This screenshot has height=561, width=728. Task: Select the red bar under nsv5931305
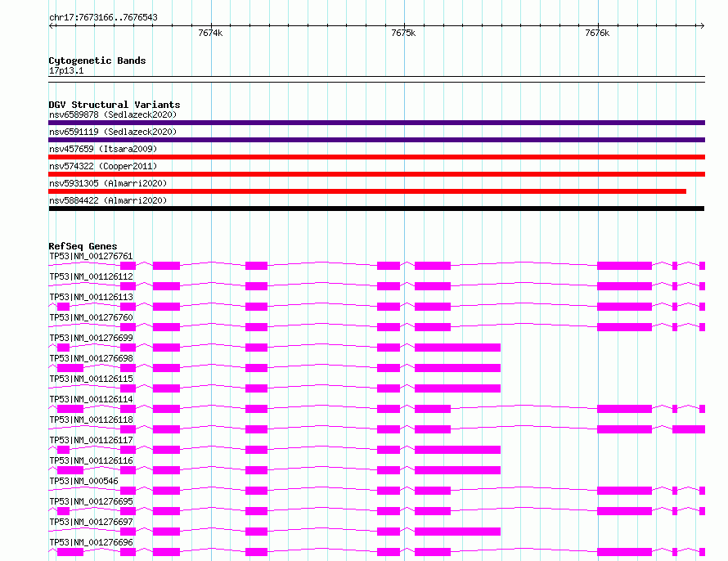coord(367,191)
